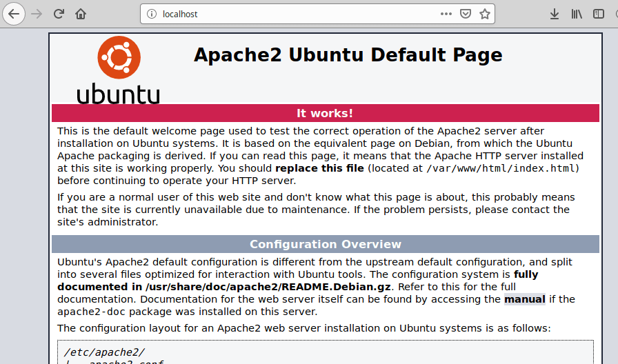Screen dimensions: 618x364
Task: Open the Library menu
Action: pos(577,14)
